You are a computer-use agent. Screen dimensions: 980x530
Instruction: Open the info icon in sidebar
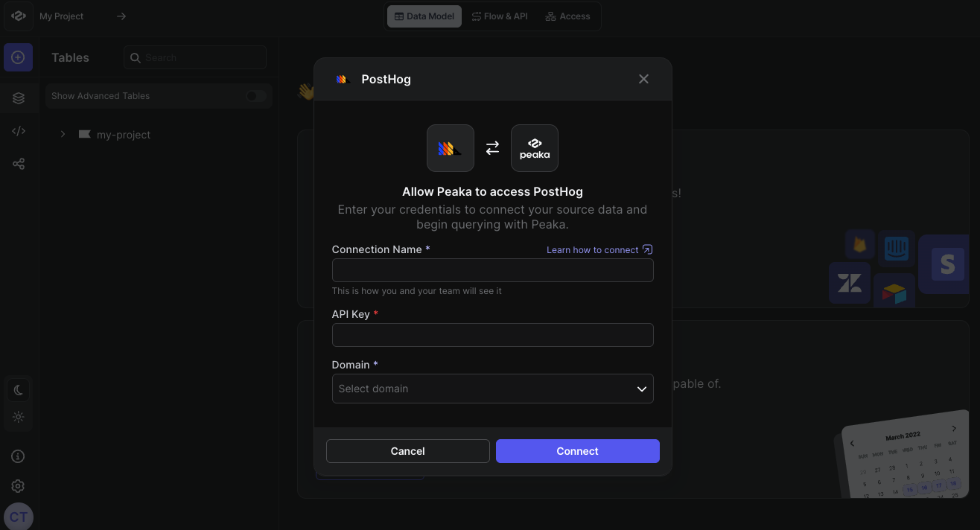pos(19,456)
